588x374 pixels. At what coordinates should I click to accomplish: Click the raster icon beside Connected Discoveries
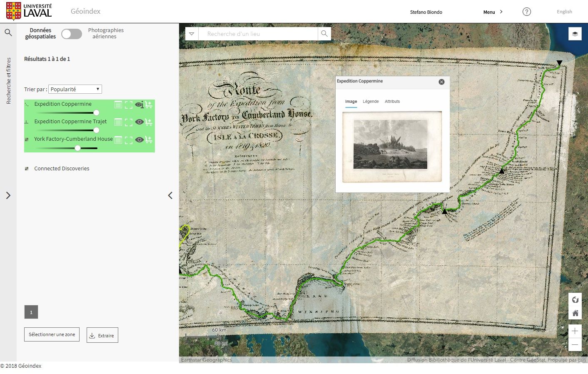[x=27, y=169]
